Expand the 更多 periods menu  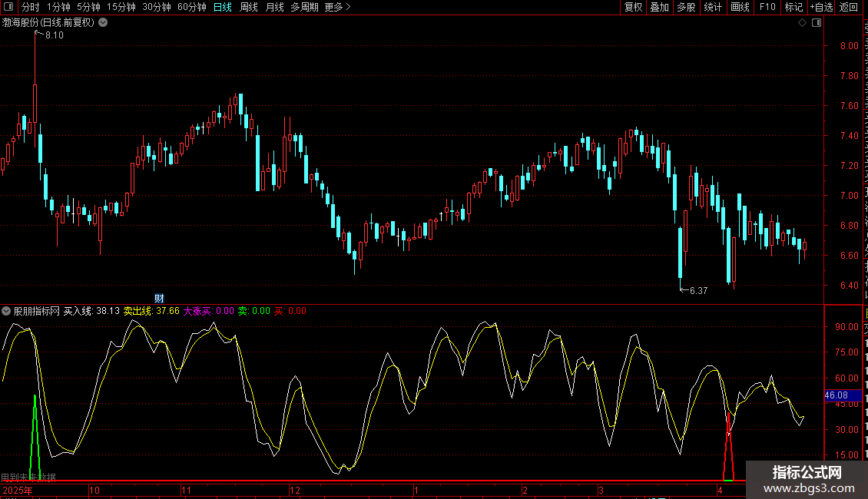338,7
